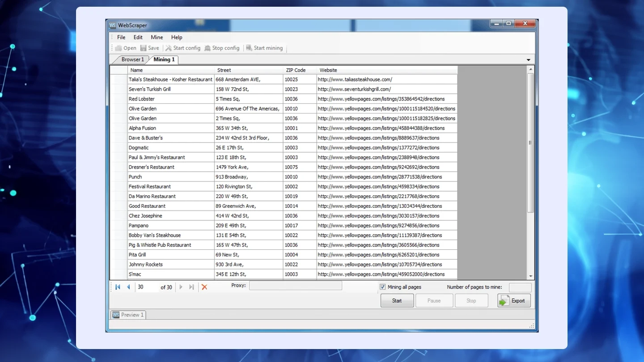Expand the tab list dropdown arrow
The width and height of the screenshot is (644, 362).
click(528, 60)
